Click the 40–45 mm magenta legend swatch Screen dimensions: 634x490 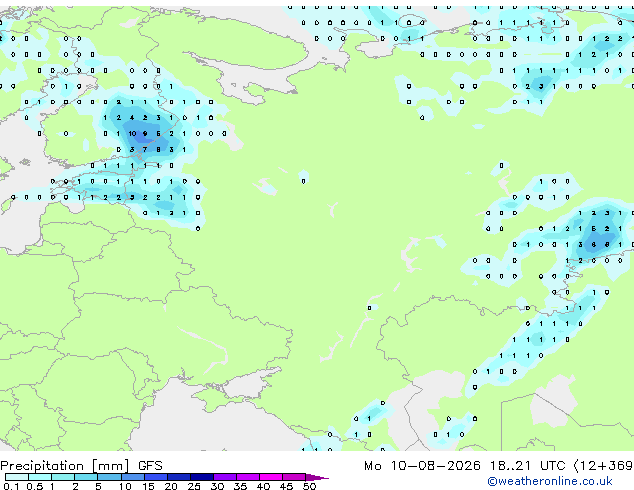point(271,477)
